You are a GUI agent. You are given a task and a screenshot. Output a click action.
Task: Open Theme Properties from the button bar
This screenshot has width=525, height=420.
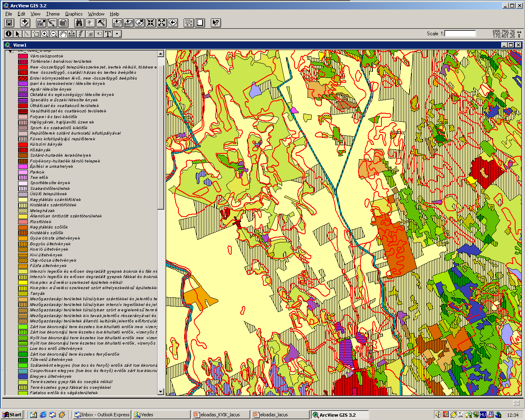[41, 23]
